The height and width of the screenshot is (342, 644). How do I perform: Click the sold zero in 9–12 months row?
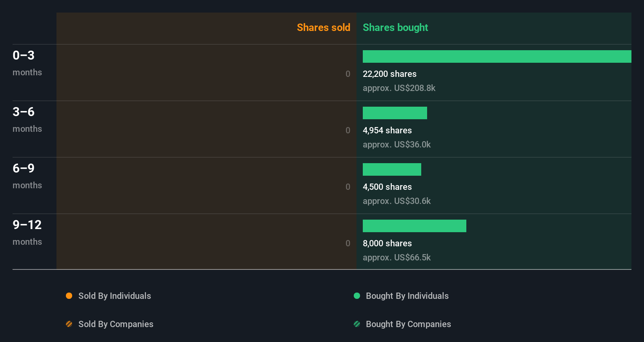(x=348, y=243)
